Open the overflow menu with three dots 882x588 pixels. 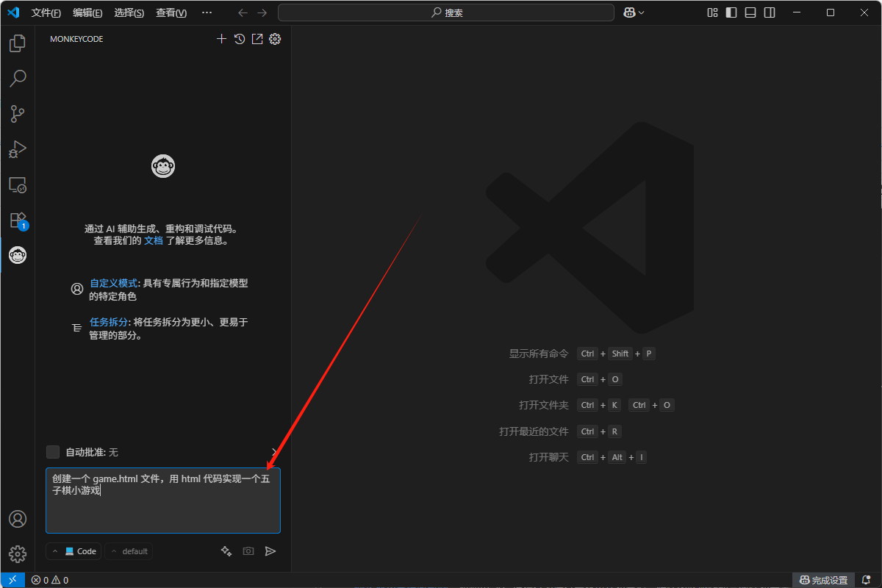click(207, 12)
